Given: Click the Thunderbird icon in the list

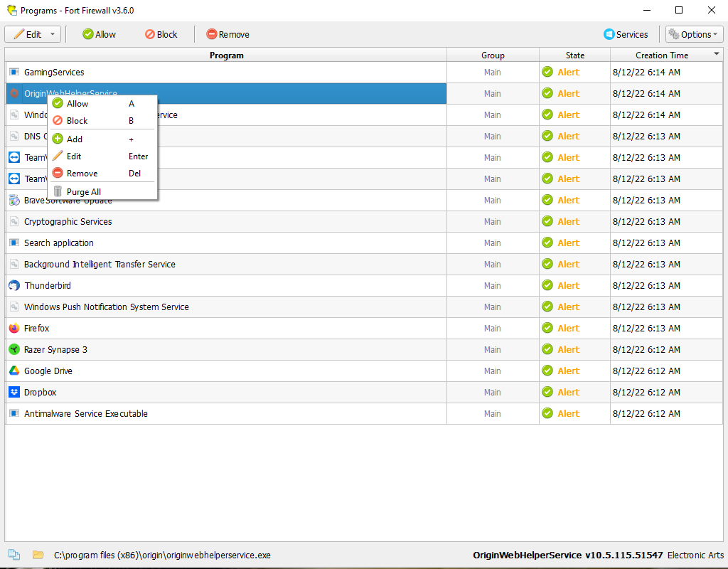Looking at the screenshot, I should coord(14,285).
